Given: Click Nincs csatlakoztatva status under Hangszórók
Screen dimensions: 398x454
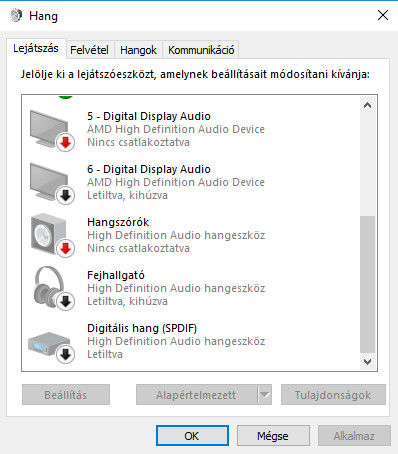Looking at the screenshot, I should coord(138,248).
